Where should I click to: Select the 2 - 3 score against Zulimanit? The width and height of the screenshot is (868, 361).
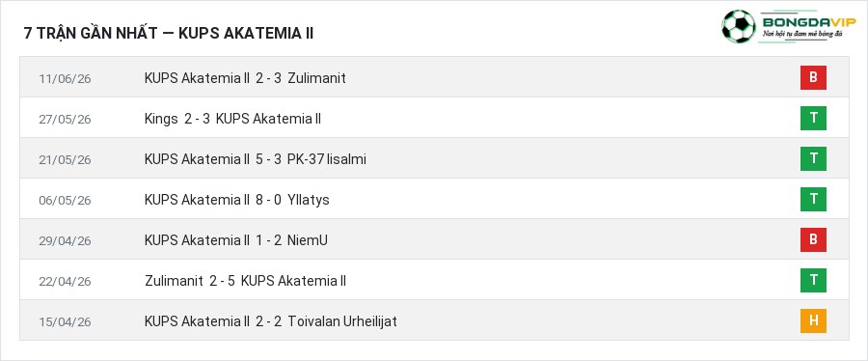[268, 78]
